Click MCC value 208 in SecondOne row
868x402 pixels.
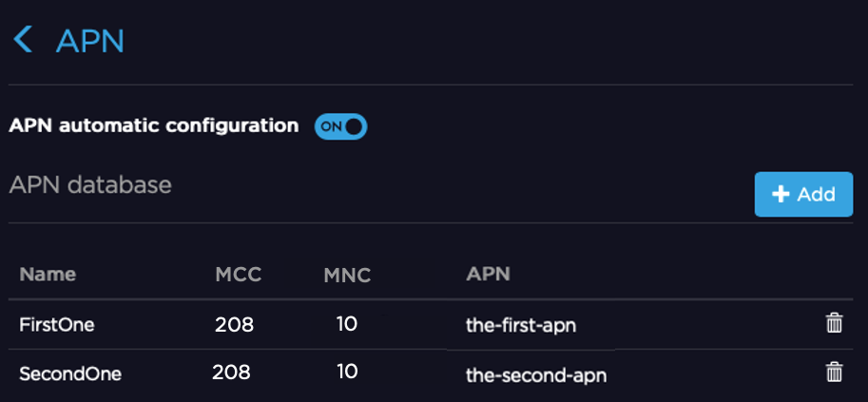tap(232, 373)
